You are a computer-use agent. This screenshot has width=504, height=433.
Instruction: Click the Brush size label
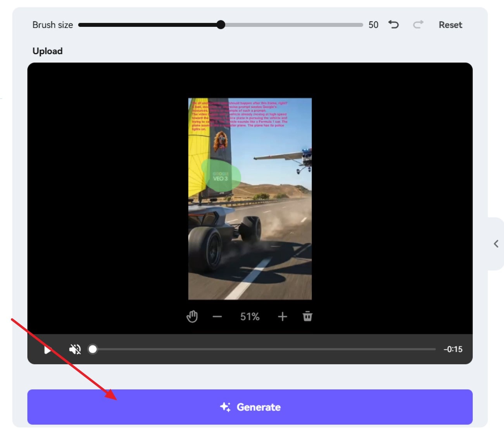coord(53,25)
